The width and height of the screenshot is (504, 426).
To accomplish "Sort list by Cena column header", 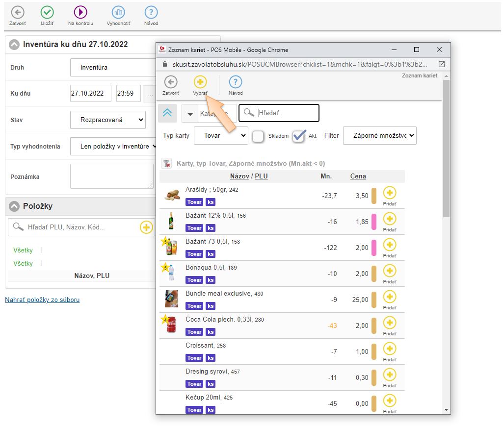I will (x=358, y=176).
